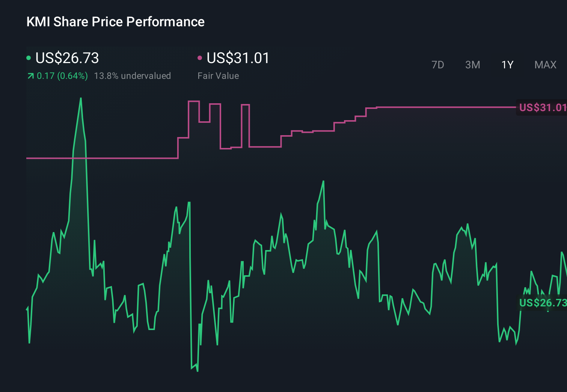Select the US$31.01 Fair Value heading

pos(238,58)
